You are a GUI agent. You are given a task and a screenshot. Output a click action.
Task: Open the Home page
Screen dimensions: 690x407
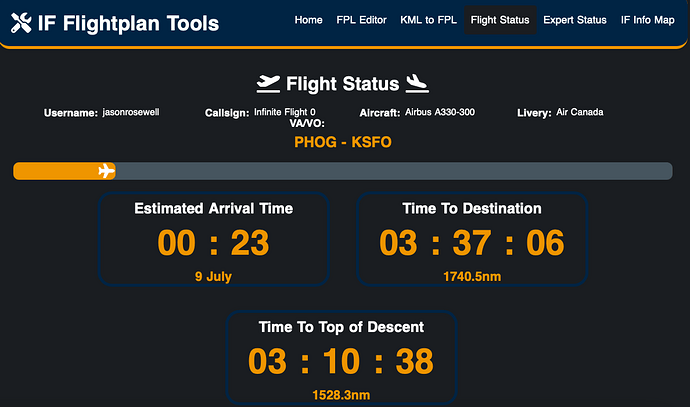[x=309, y=20]
